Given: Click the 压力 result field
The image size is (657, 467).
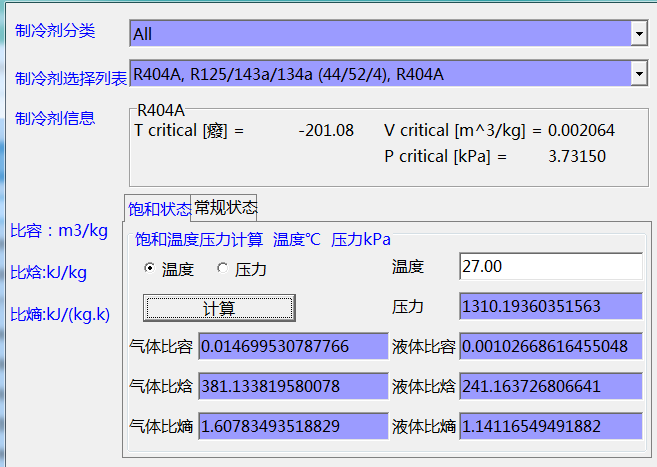Looking at the screenshot, I should (550, 307).
